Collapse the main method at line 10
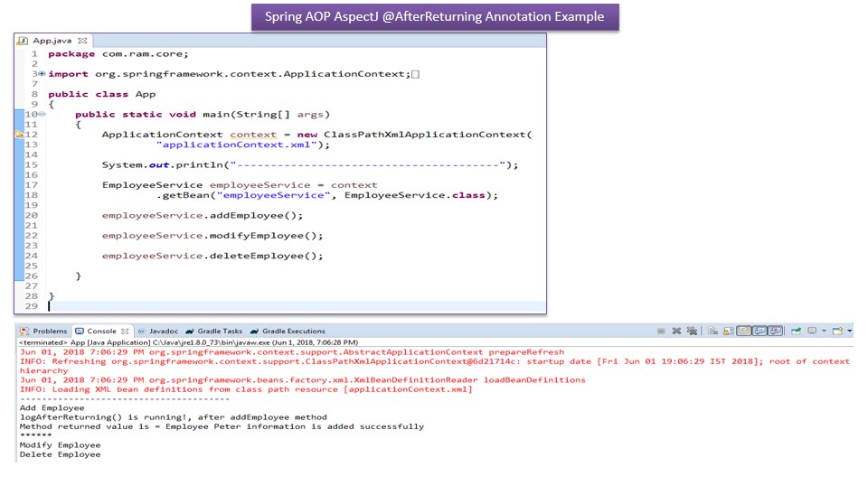This screenshot has width=868, height=477. [42, 114]
